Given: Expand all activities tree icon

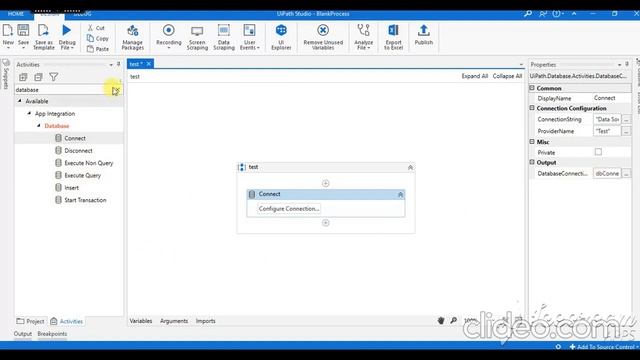Looking at the screenshot, I should click(x=23, y=77).
